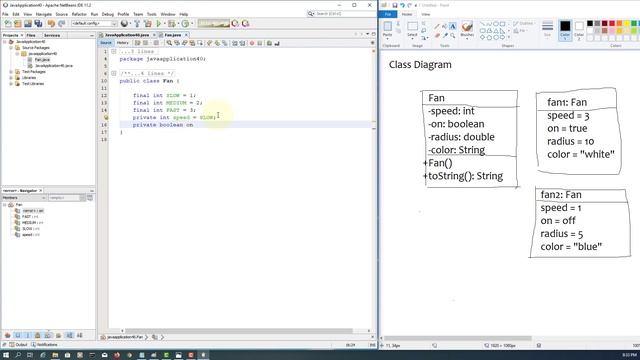Viewport: 640px width, 360px height.
Task: Collapse the Source Packages node
Action: coord(11,48)
